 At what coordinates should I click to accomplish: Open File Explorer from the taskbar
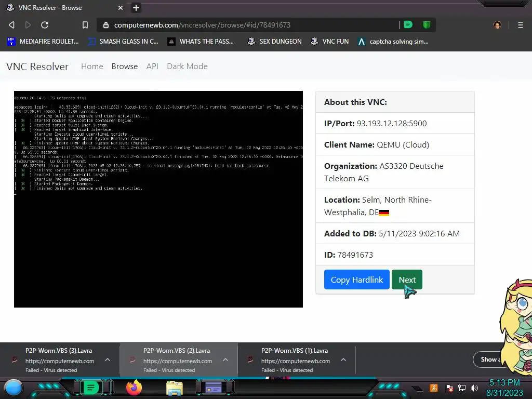175,388
